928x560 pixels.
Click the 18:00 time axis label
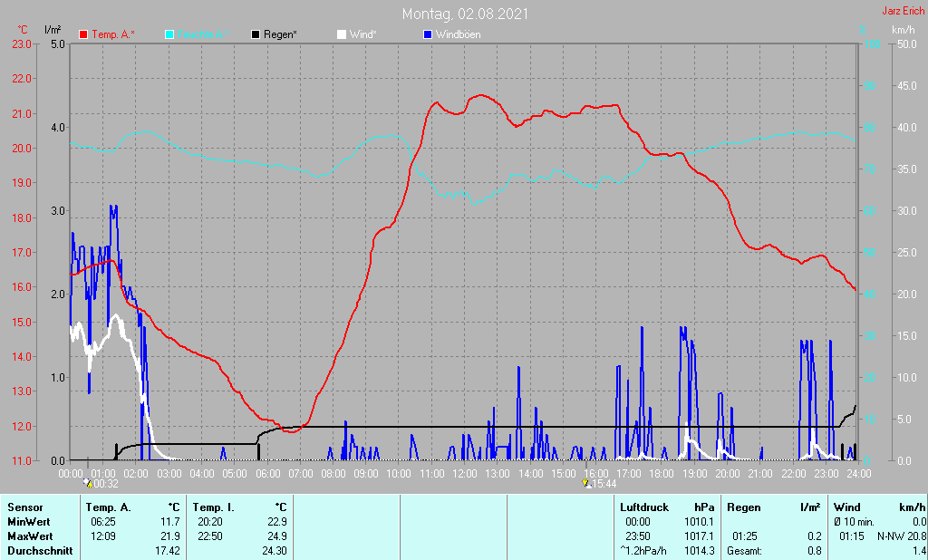click(x=661, y=474)
